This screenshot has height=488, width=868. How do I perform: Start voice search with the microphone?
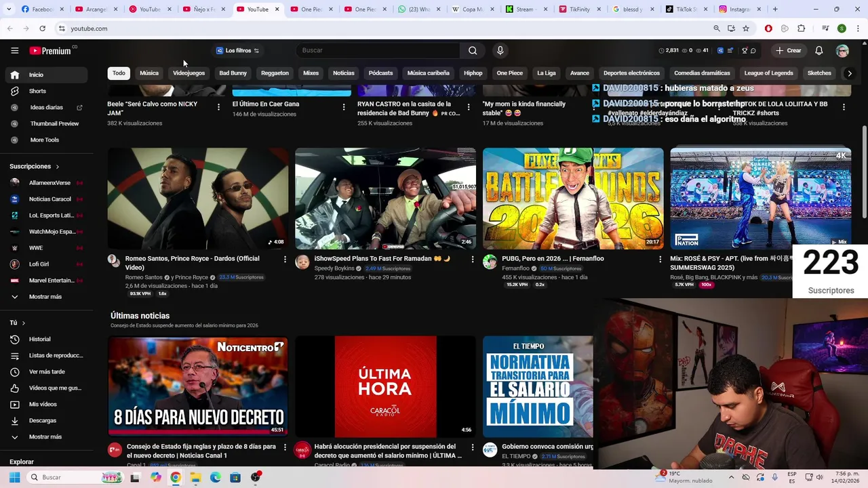pyautogui.click(x=500, y=50)
